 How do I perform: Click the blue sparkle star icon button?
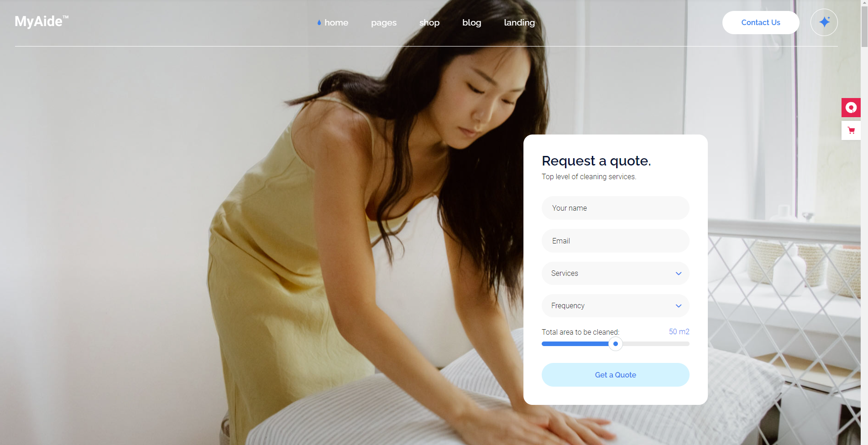point(824,22)
